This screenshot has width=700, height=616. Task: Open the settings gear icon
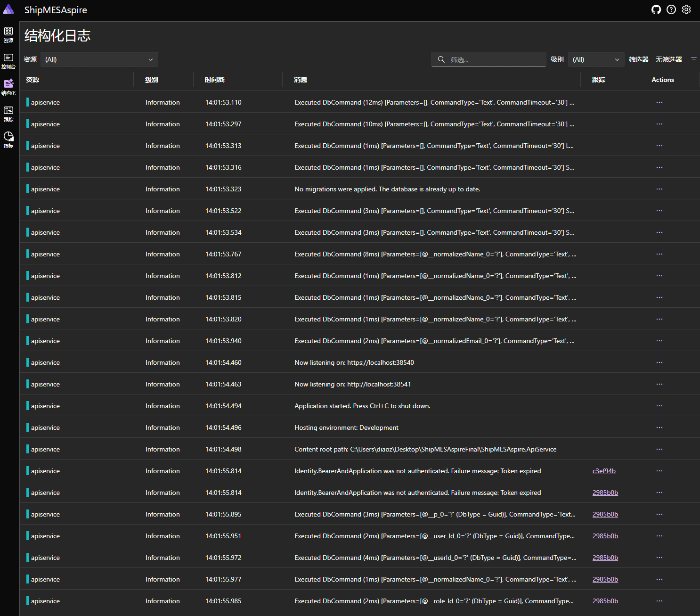pos(686,10)
